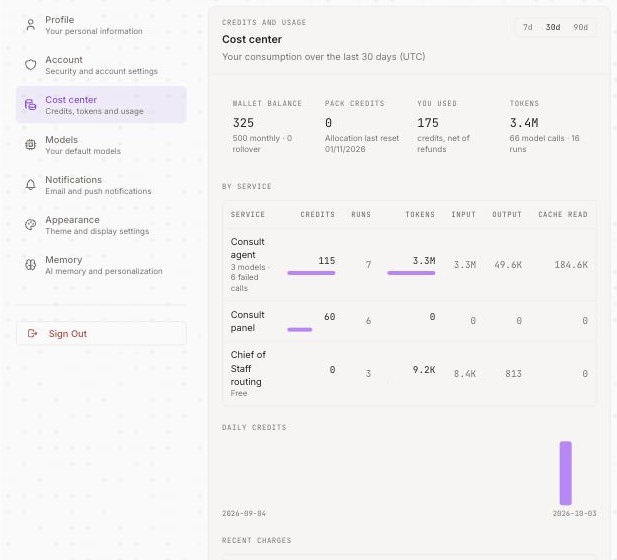617x560 pixels.
Task: Click Consult agent output value 49.6K
Action: click(508, 265)
